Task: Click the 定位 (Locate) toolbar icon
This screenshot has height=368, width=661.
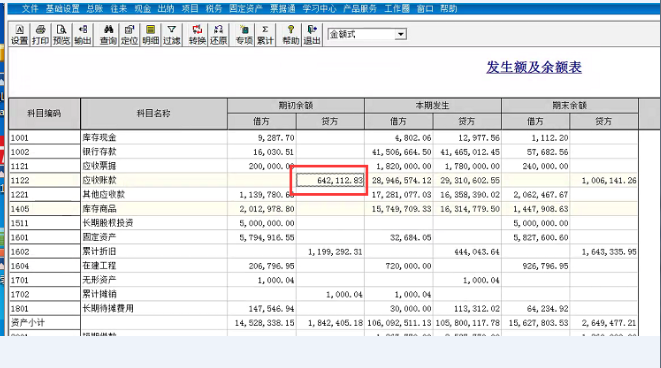Action: coord(129,35)
